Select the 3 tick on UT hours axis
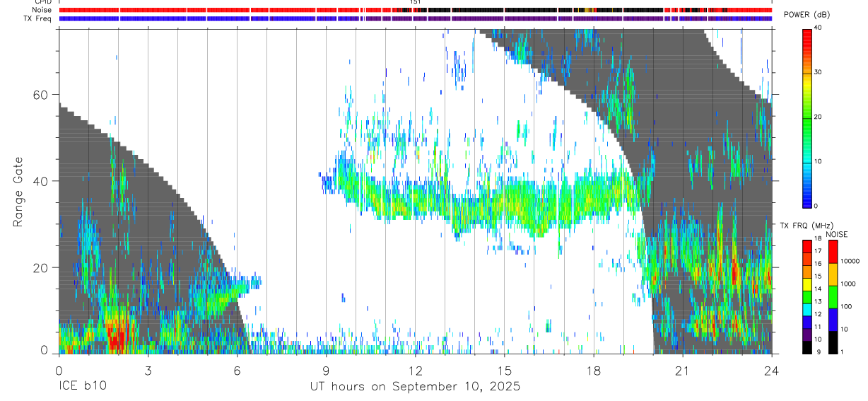This screenshot has width=868, height=401. 148,370
